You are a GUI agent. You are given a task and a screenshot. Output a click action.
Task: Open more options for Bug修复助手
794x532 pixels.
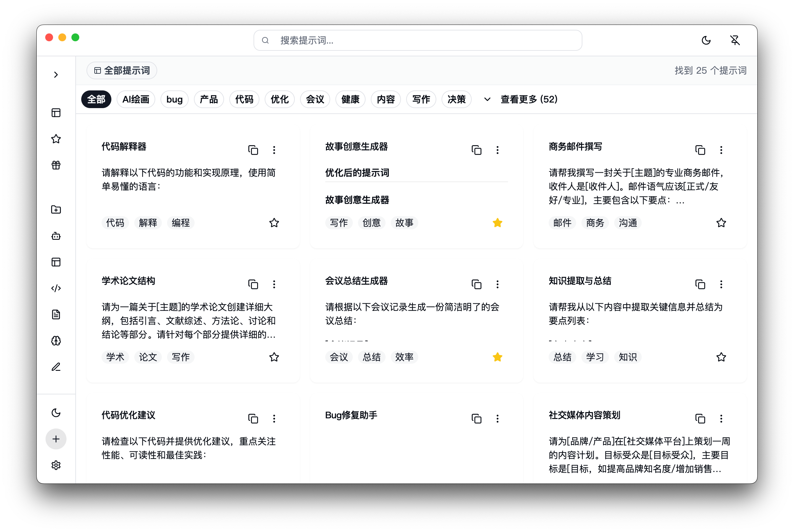pos(498,419)
